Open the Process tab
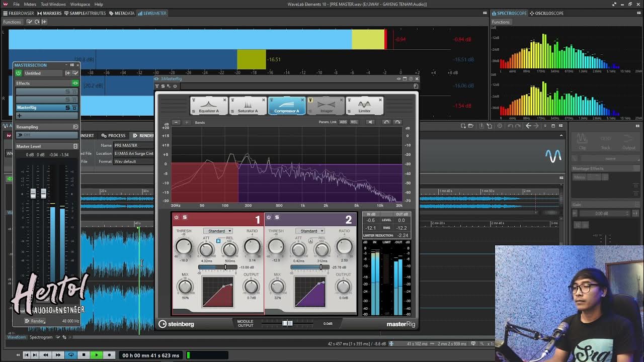644x362 pixels. click(x=113, y=135)
